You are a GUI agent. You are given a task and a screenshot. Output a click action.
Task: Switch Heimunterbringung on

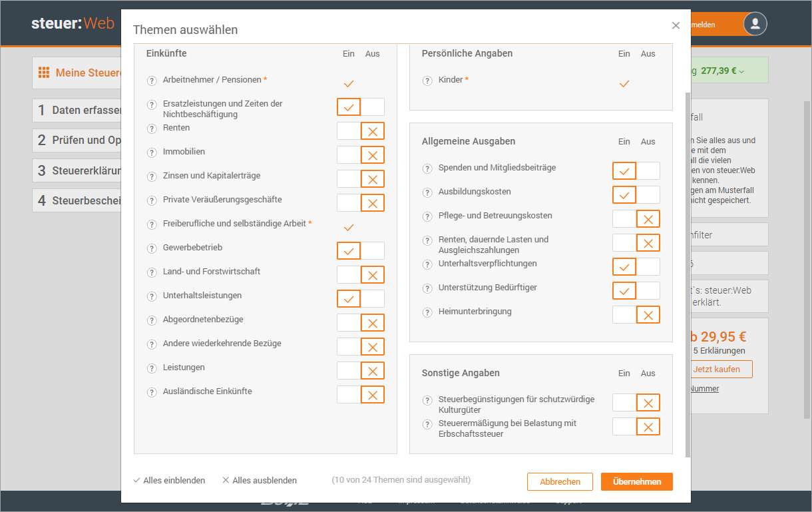624,314
